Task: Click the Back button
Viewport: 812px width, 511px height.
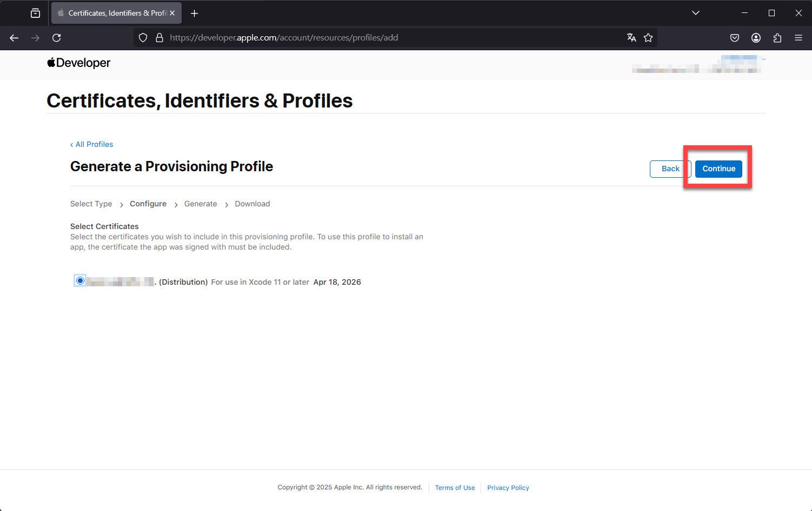Action: 670,169
